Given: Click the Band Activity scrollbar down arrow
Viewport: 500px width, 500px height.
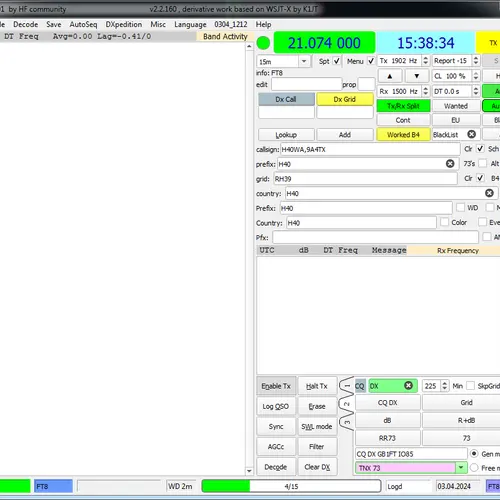Looking at the screenshot, I should point(249,471).
